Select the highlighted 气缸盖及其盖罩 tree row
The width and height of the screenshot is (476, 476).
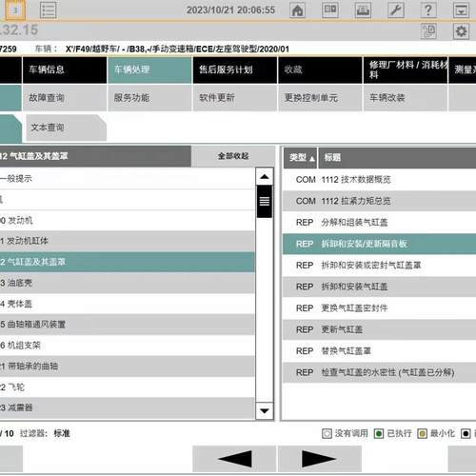click(128, 262)
